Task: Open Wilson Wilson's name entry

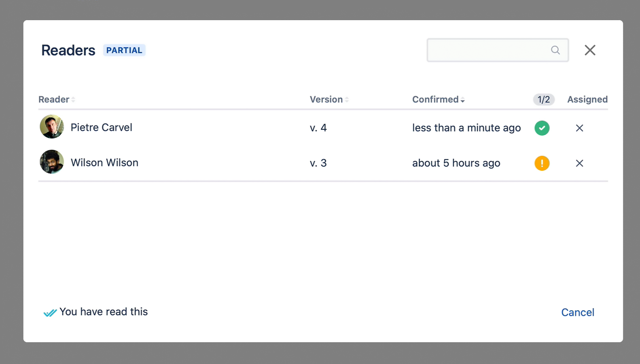Action: click(104, 163)
